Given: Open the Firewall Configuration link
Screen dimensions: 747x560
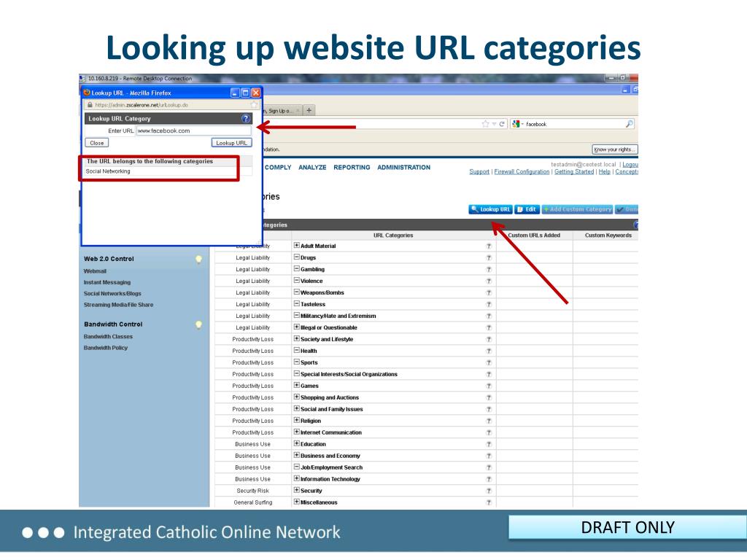Looking at the screenshot, I should click(x=522, y=172).
